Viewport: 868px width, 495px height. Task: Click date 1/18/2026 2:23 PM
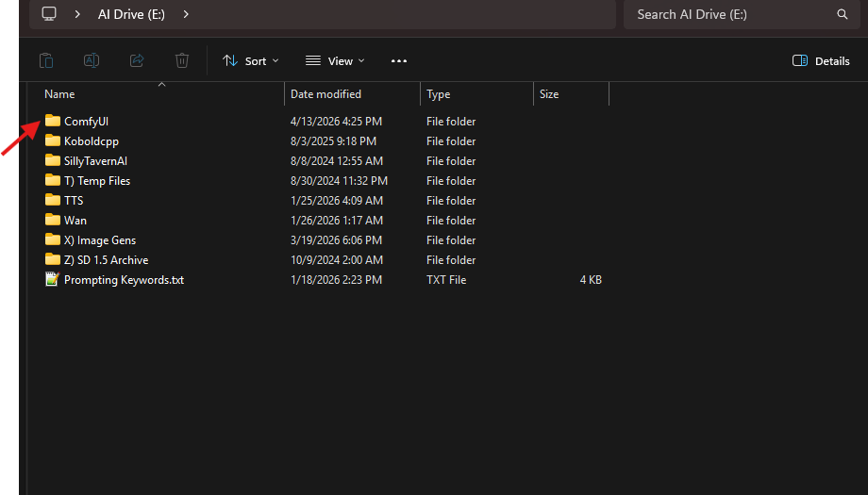(x=336, y=280)
